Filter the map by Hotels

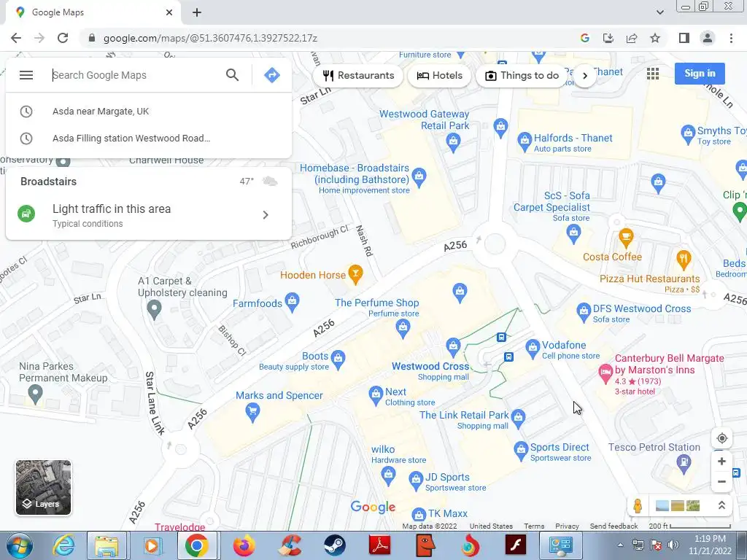(439, 75)
